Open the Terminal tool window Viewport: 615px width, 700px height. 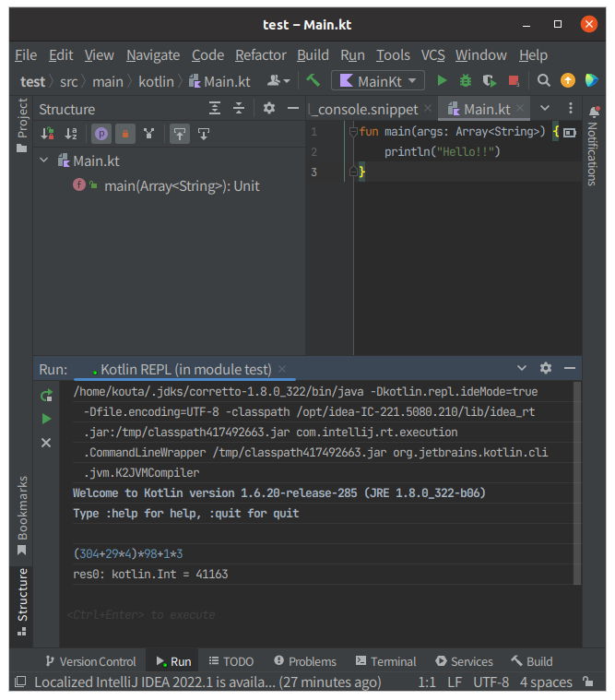coord(386,661)
